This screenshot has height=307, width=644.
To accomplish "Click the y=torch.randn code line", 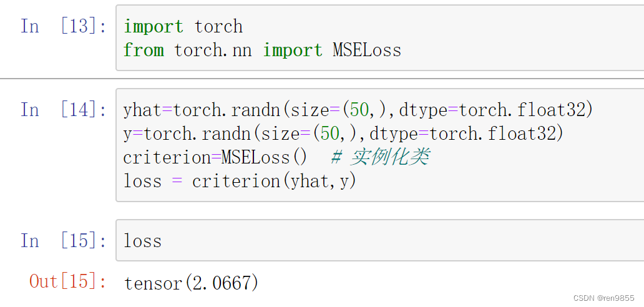I will [343, 134].
